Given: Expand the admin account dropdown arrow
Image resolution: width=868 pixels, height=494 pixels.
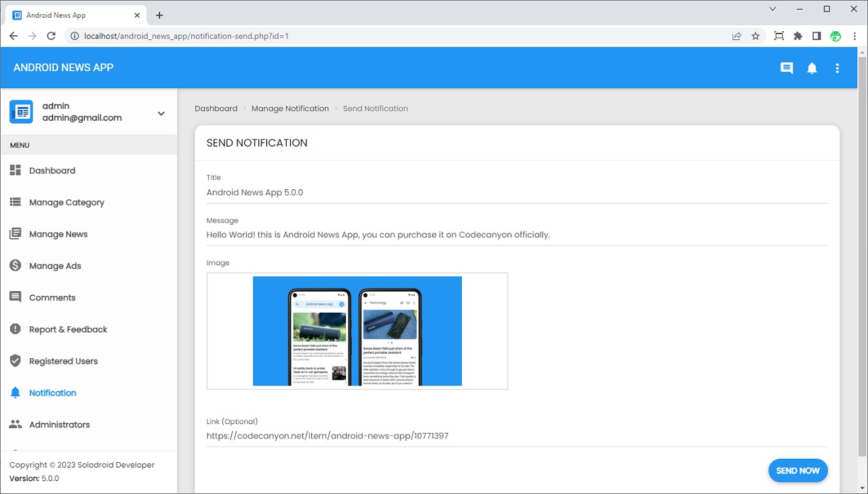Looking at the screenshot, I should point(161,113).
